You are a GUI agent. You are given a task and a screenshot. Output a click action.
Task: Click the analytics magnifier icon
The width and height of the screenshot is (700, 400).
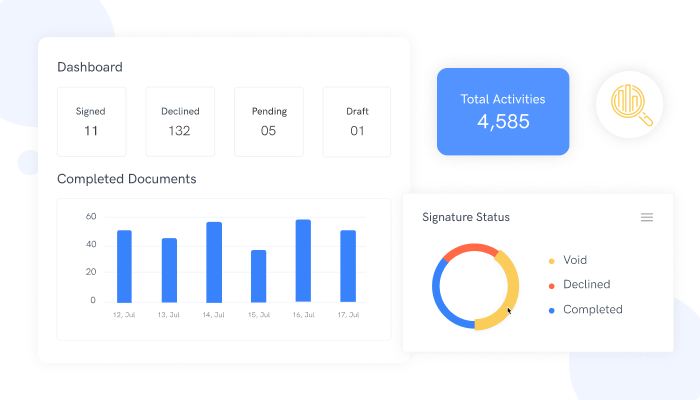631,104
